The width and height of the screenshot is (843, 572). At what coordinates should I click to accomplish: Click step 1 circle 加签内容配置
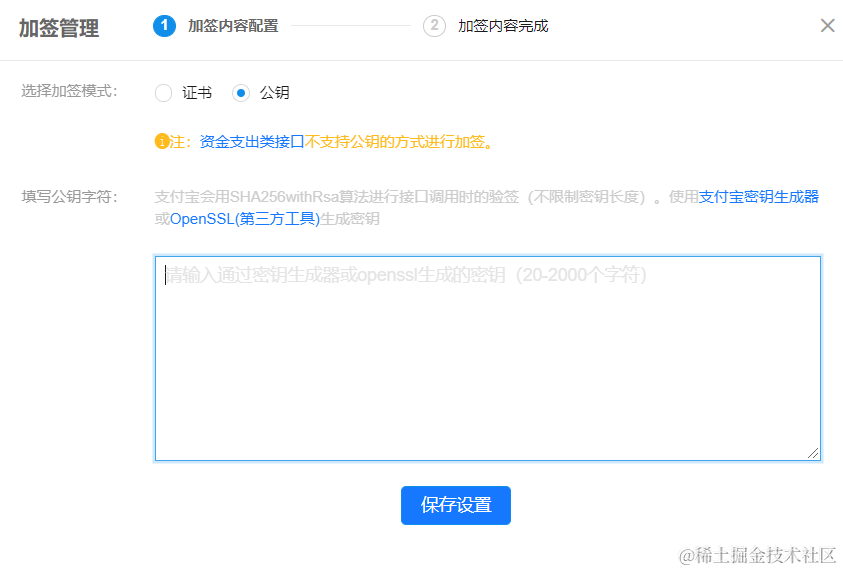tap(165, 26)
